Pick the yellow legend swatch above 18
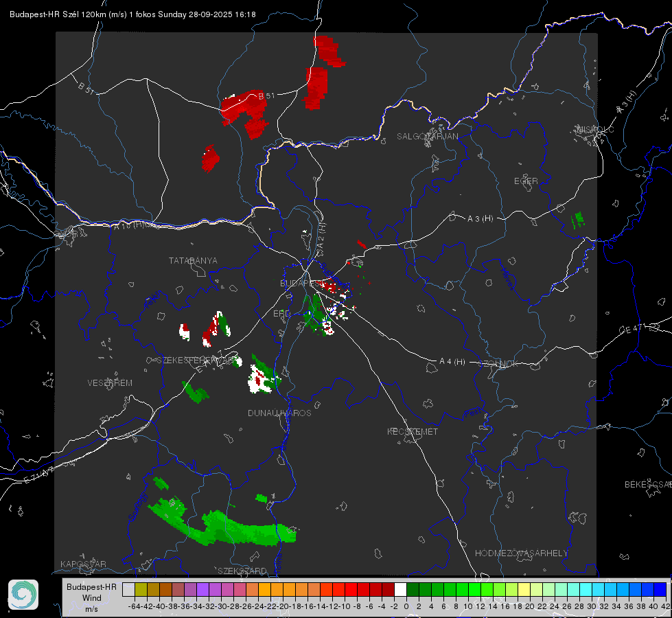 click(x=524, y=589)
